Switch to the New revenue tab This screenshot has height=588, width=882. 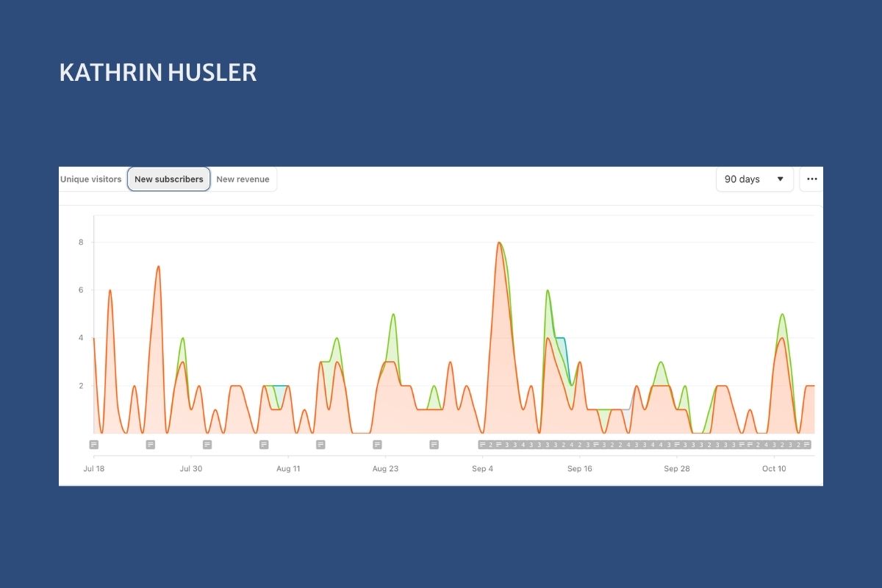click(x=243, y=179)
